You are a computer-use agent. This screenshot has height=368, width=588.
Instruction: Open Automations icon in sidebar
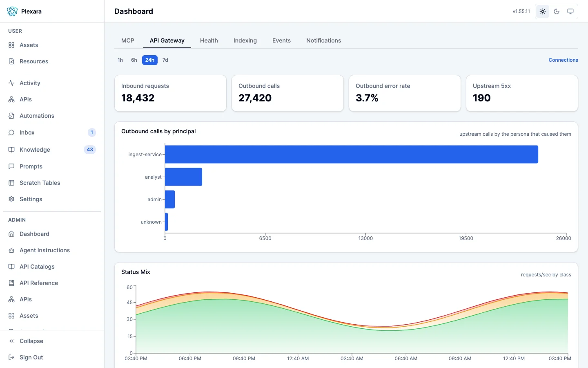(11, 116)
